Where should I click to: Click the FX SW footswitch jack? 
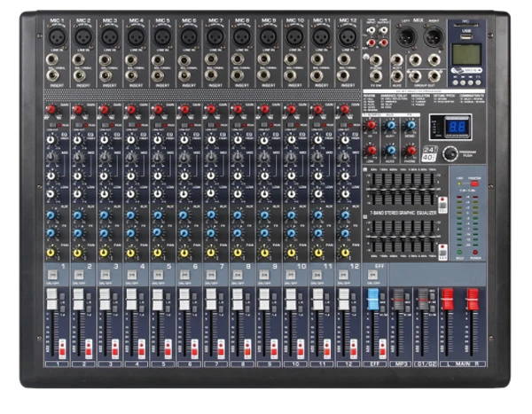tap(376, 76)
